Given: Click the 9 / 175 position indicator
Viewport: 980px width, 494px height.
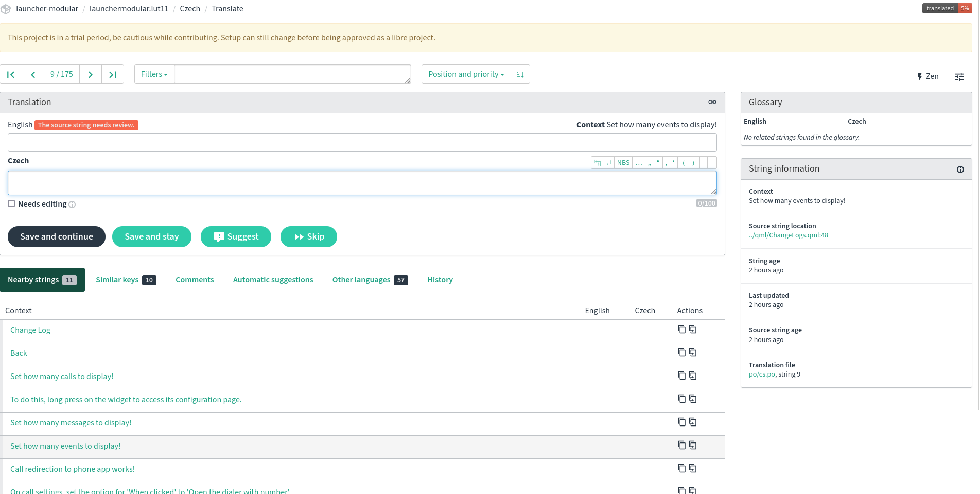Looking at the screenshot, I should [62, 74].
